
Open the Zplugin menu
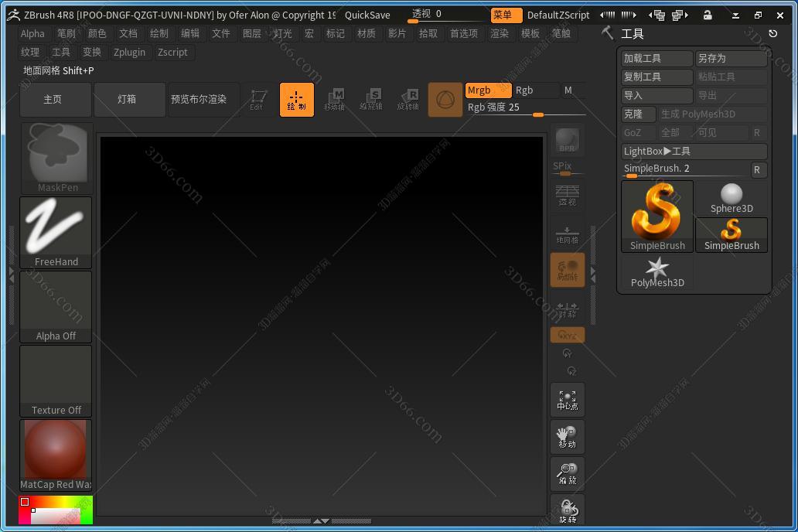pyautogui.click(x=129, y=52)
